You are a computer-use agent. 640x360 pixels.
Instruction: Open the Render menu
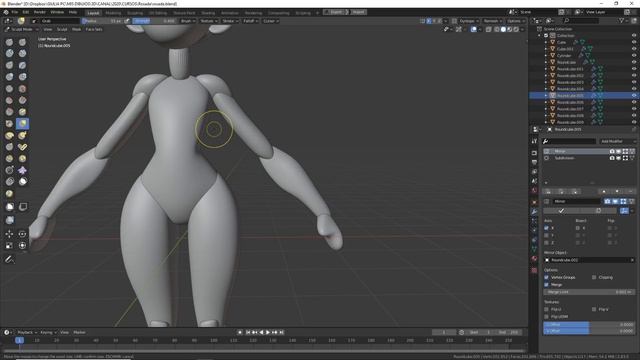pyautogui.click(x=40, y=12)
